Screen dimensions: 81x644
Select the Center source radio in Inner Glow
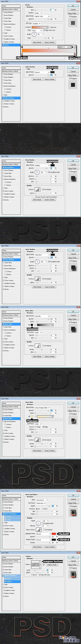(x=36, y=427)
